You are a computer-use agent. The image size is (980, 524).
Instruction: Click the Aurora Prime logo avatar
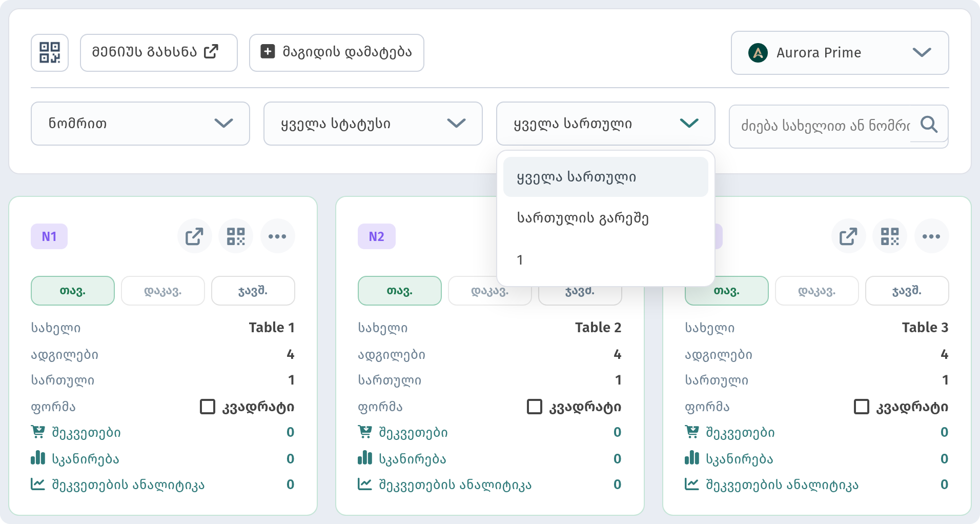click(758, 53)
